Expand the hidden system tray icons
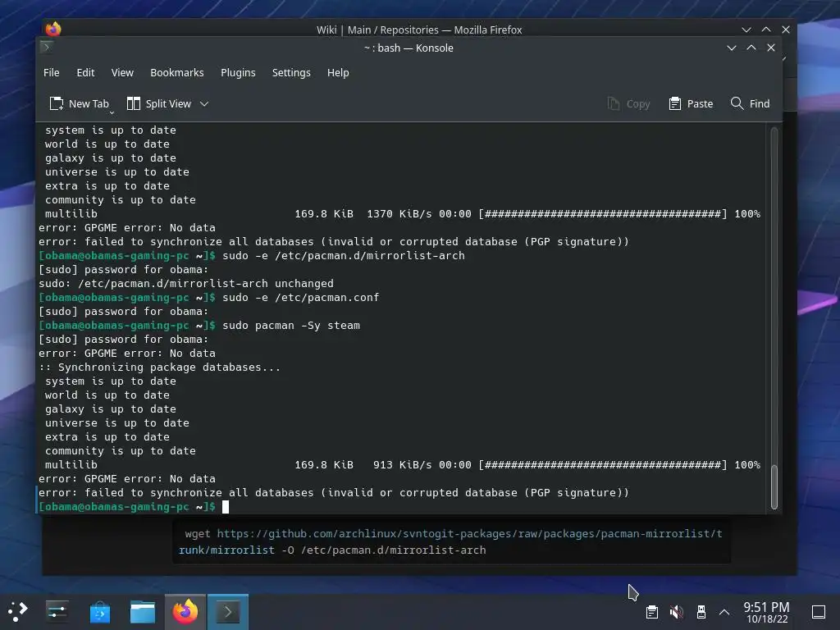Image resolution: width=840 pixels, height=630 pixels. coord(724,612)
